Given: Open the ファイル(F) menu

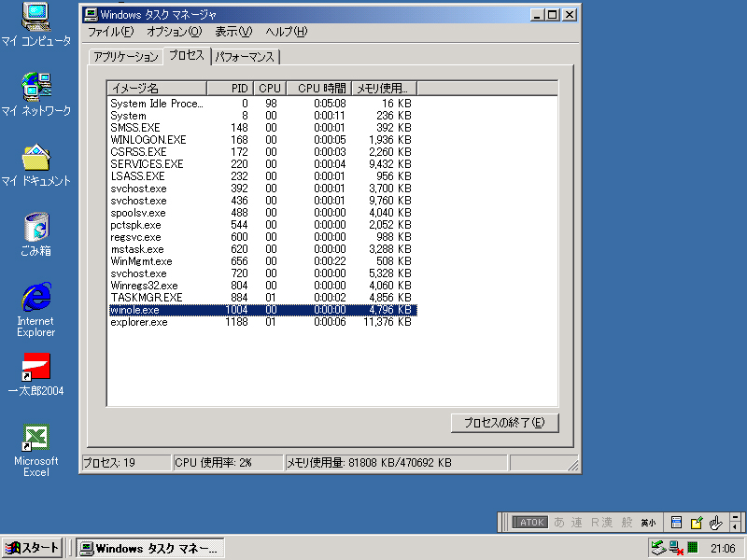Looking at the screenshot, I should point(110,32).
